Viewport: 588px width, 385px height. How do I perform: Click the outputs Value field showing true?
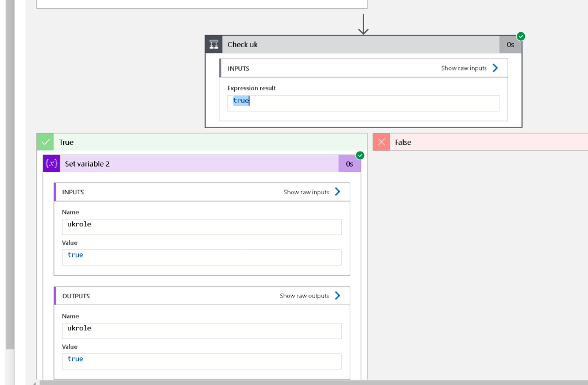pyautogui.click(x=202, y=362)
